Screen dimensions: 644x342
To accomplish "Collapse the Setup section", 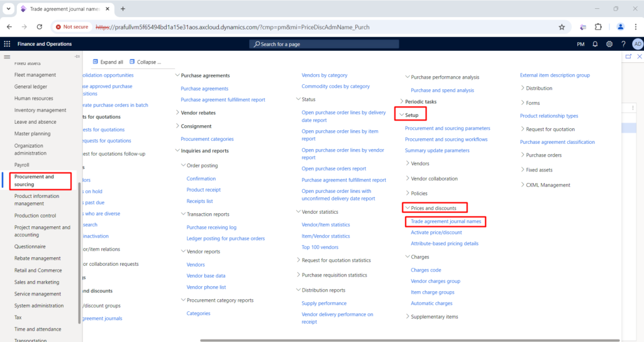I will pyautogui.click(x=402, y=115).
